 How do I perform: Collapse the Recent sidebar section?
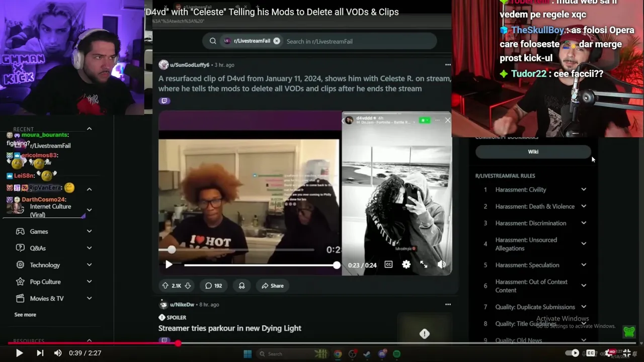coord(89,129)
